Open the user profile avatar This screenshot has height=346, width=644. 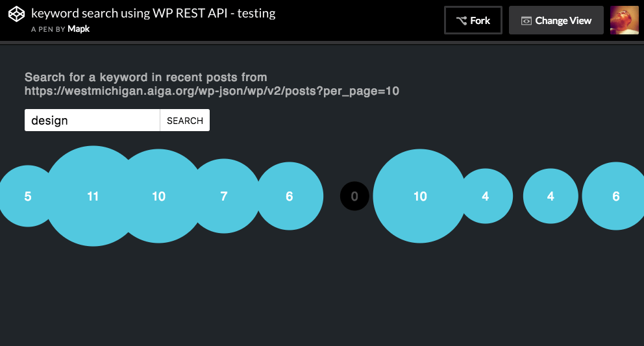pyautogui.click(x=624, y=20)
